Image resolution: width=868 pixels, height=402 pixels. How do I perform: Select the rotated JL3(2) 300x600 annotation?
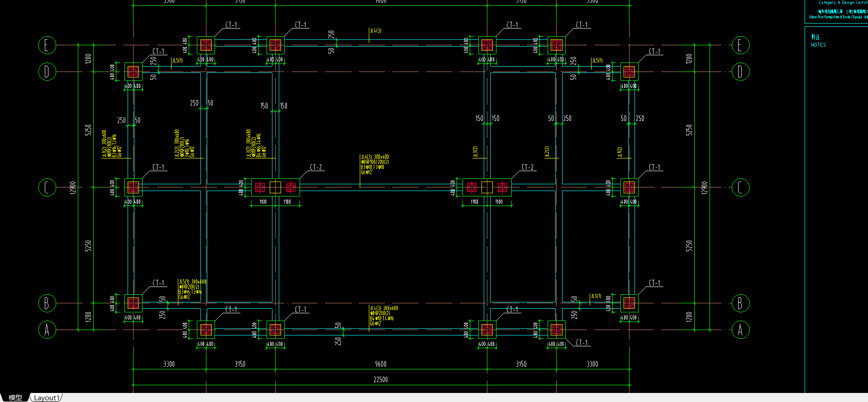click(256, 144)
